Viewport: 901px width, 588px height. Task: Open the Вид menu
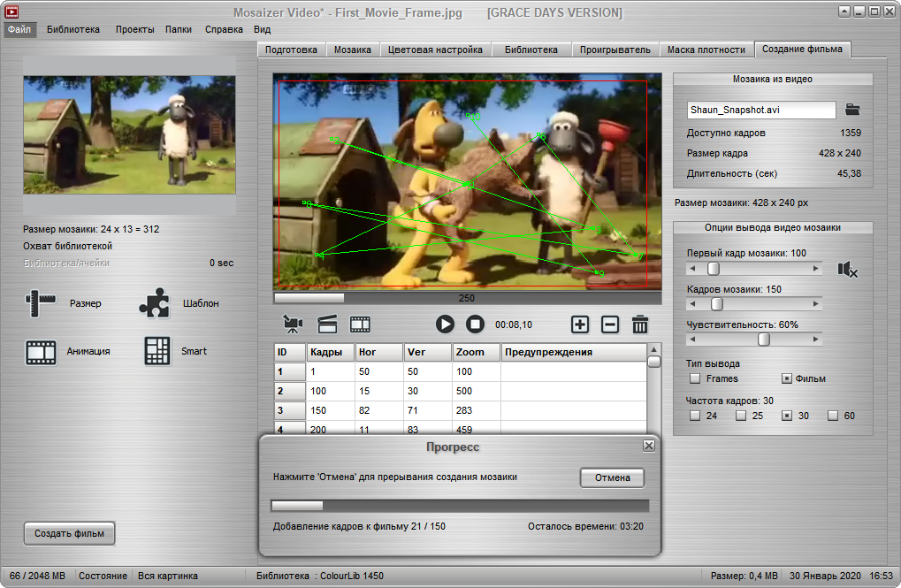pos(262,29)
